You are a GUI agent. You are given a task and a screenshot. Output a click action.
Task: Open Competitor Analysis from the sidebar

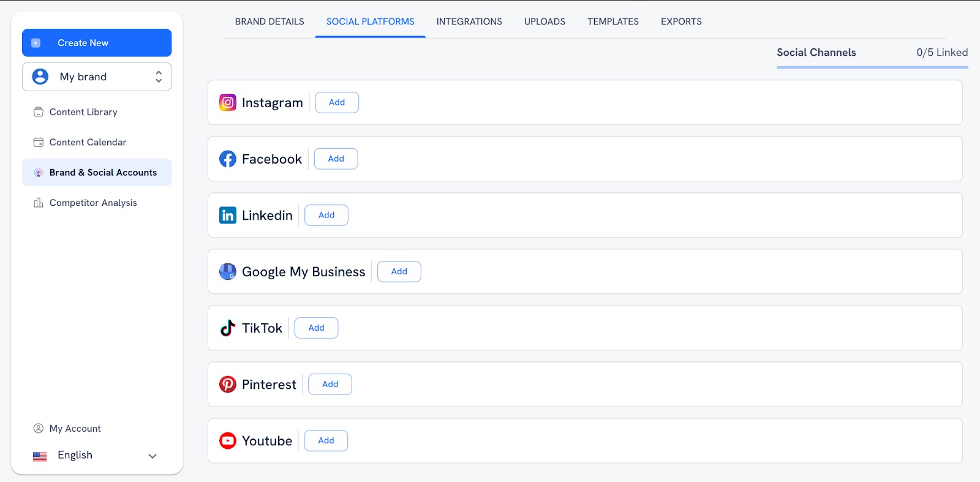tap(93, 203)
